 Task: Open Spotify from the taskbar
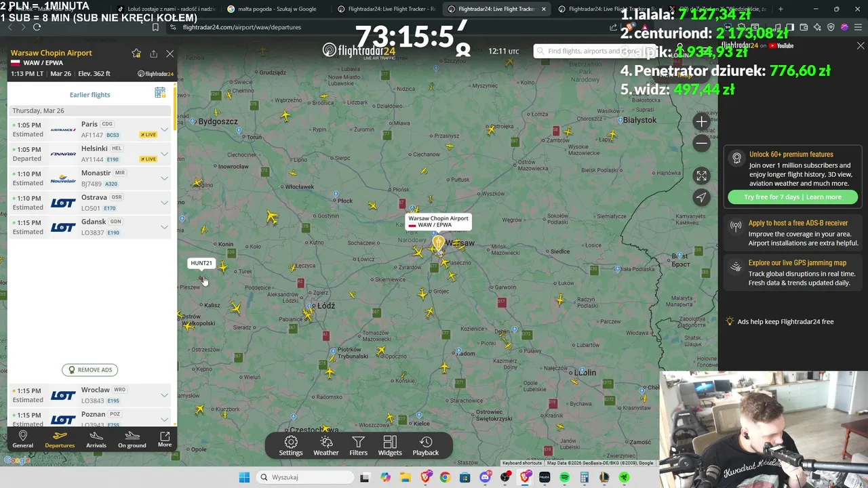[565, 477]
